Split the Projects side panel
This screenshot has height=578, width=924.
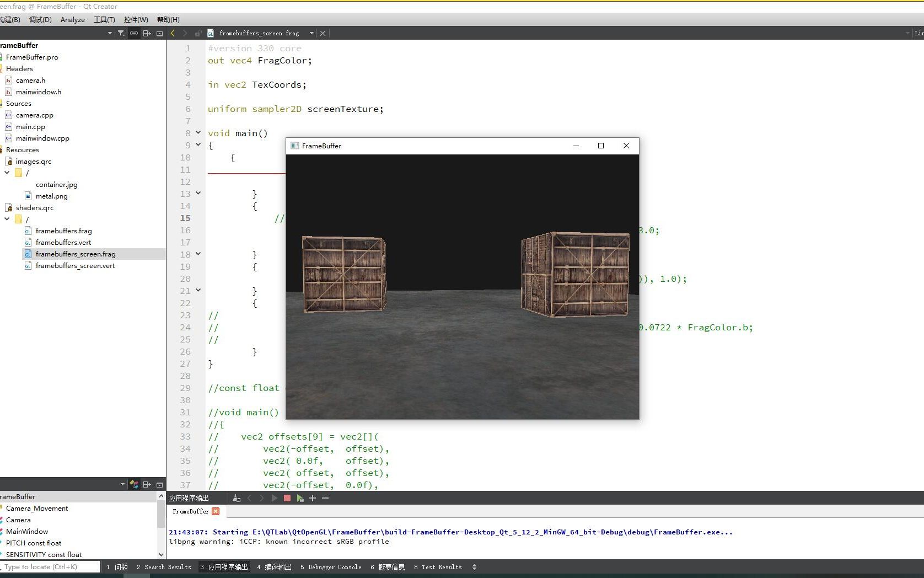coord(147,33)
